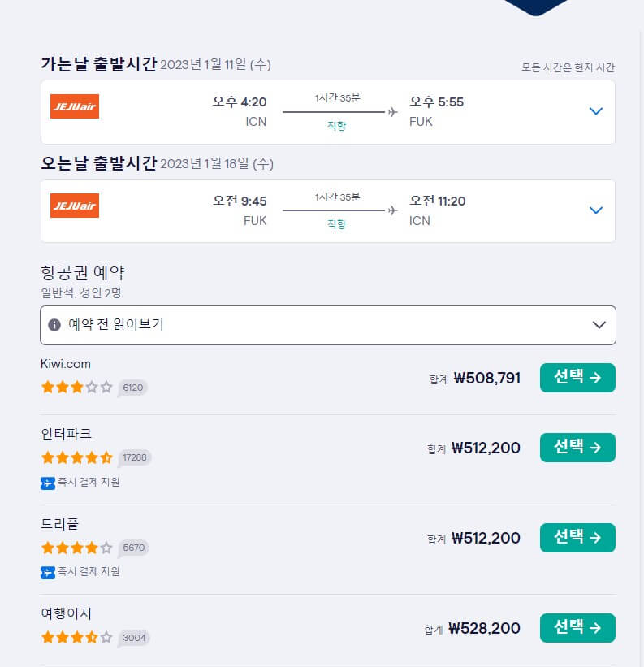644x667 pixels.
Task: Select the Kiwi.com ₩508,791 offer
Action: [577, 378]
